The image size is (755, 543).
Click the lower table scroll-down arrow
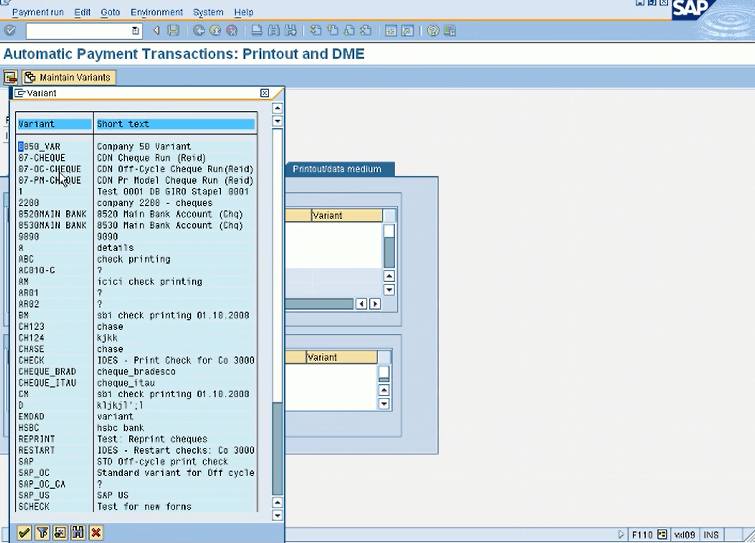tap(384, 403)
